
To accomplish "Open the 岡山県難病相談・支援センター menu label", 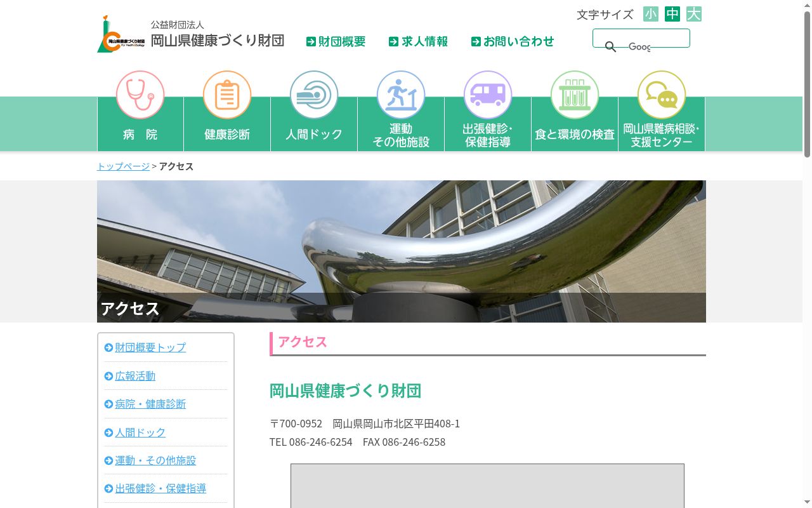I will 662,135.
